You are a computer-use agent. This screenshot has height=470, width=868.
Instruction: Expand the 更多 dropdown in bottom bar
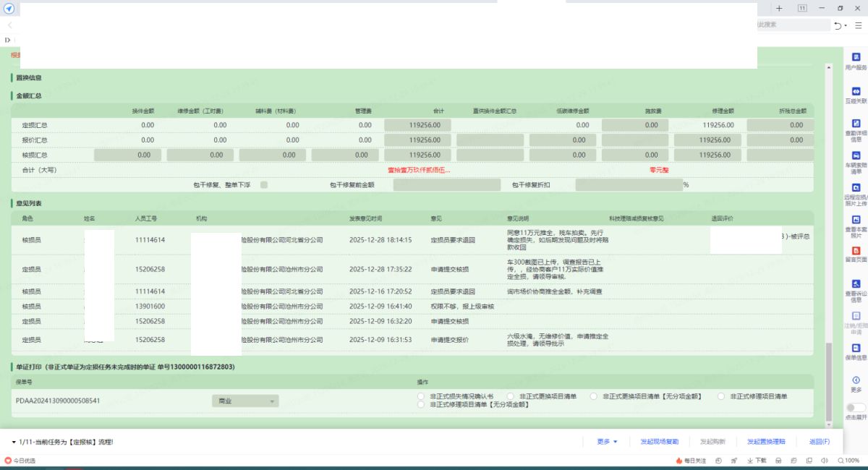pyautogui.click(x=607, y=442)
